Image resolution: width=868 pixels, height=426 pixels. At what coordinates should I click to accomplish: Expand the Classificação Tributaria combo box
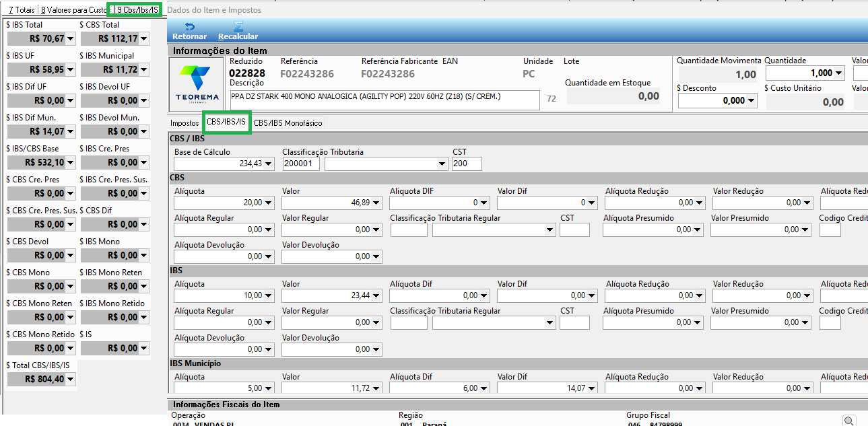(x=442, y=164)
